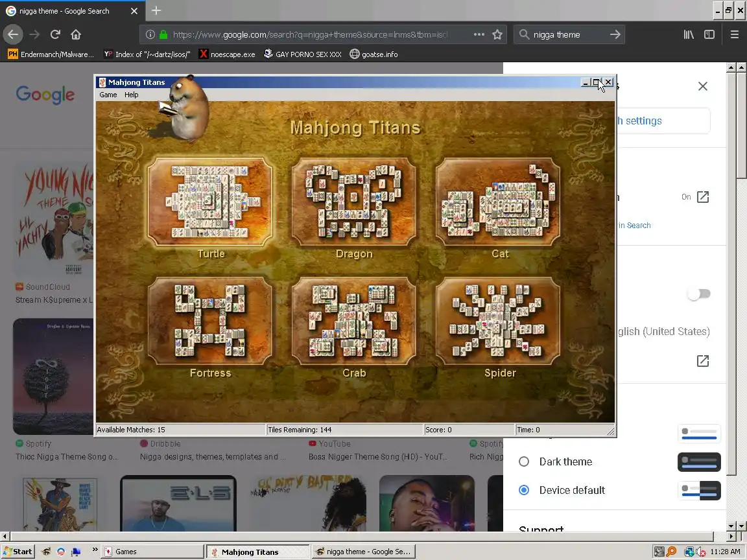Show site information icon in URL bar
This screenshot has width=747, height=560.
[150, 34]
